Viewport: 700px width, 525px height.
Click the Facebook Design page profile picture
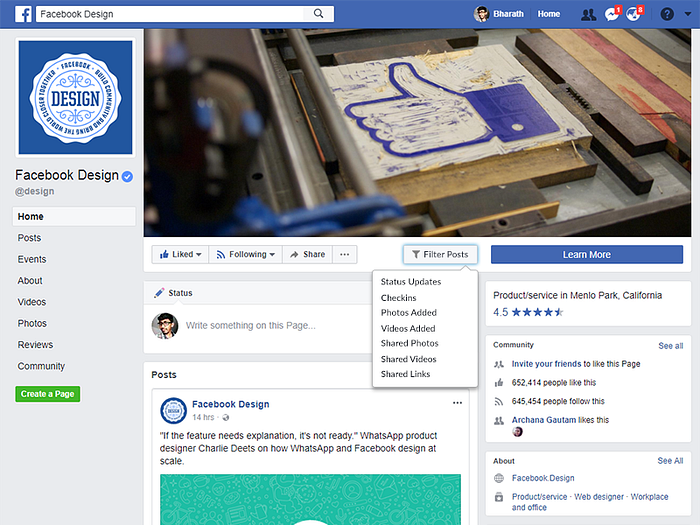click(x=75, y=97)
